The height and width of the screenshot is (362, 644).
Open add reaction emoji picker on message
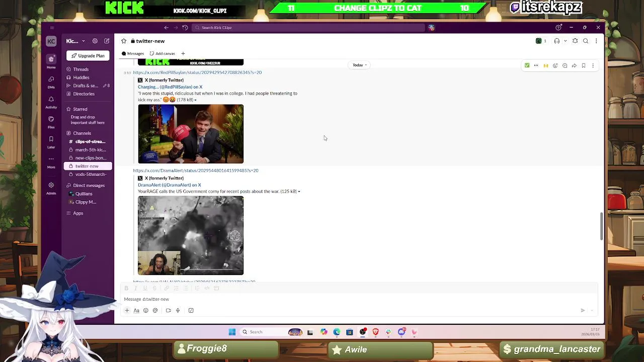555,65
